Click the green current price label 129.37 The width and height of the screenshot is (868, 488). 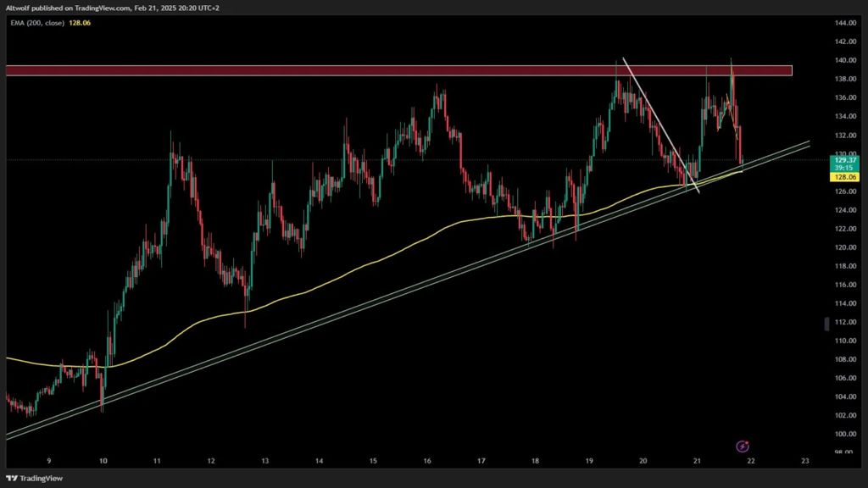point(845,160)
